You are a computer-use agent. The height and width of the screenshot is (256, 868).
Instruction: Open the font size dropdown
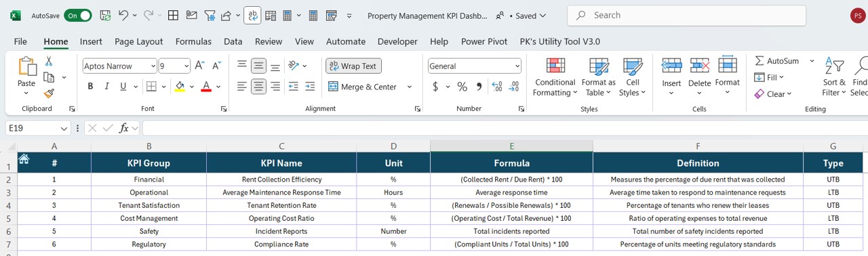pyautogui.click(x=186, y=66)
